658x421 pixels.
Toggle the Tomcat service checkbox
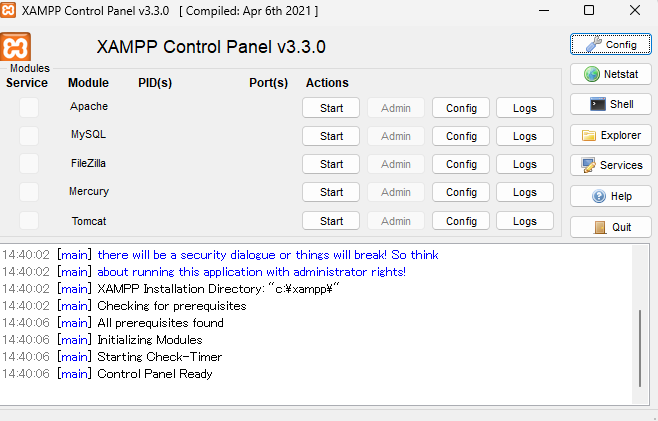coord(29,221)
